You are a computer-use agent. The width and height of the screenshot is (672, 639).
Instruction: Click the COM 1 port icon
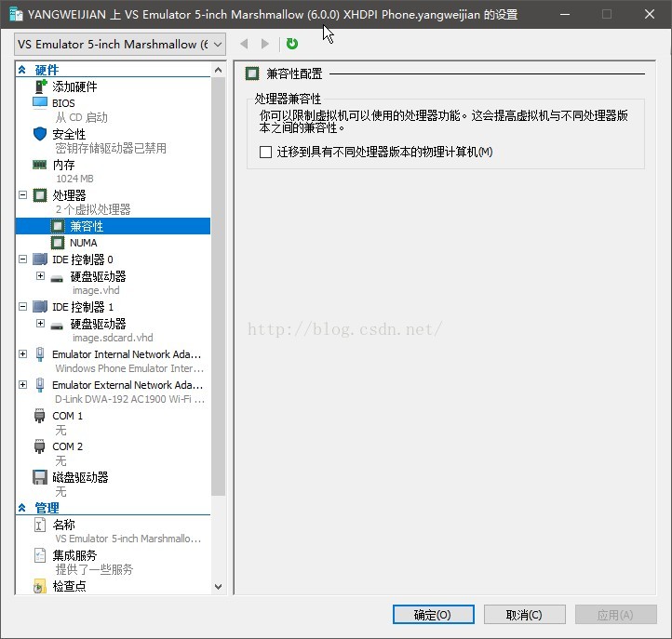click(39, 416)
